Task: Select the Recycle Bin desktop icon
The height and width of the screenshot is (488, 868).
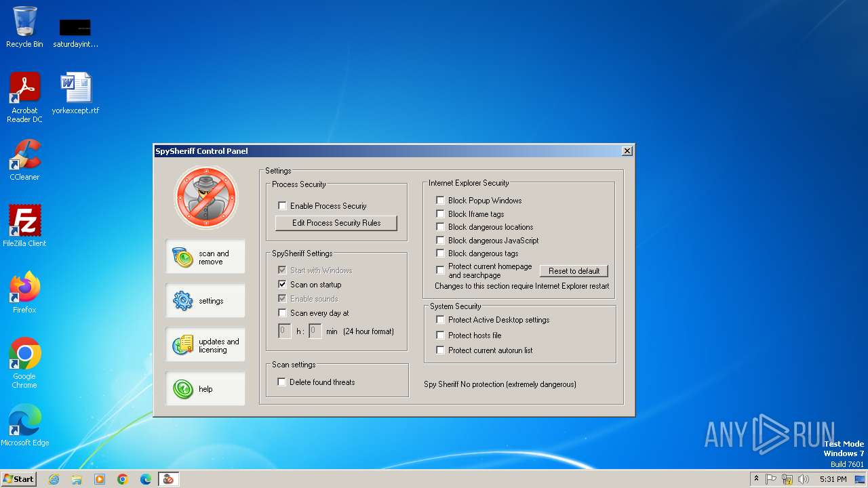Action: 24,27
